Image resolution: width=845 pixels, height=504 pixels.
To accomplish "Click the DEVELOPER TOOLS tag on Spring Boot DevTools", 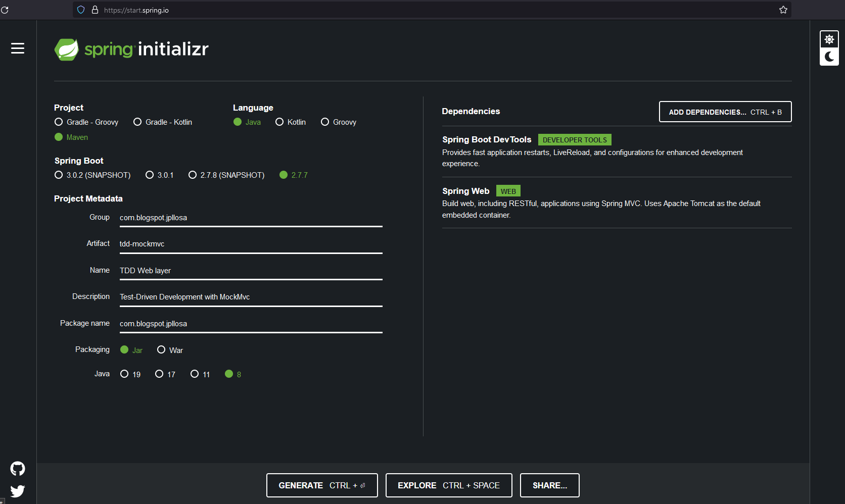I will (x=574, y=139).
